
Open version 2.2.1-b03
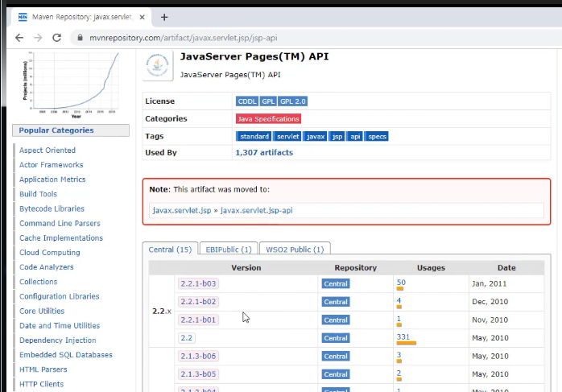click(198, 284)
